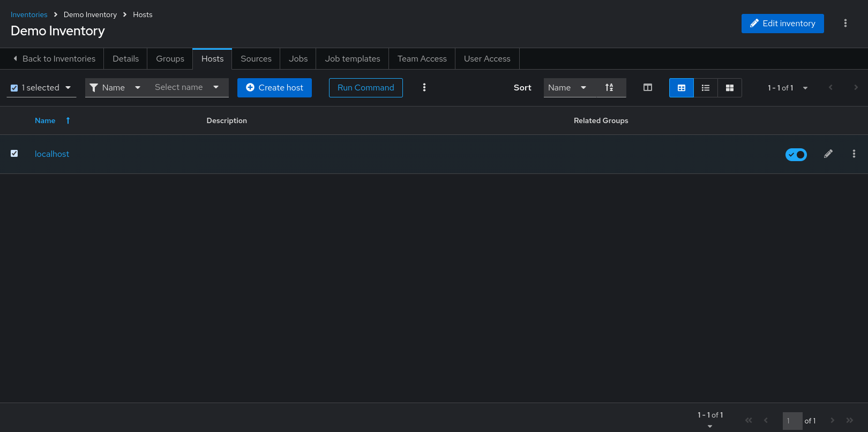868x432 pixels.
Task: Select the Hosts tab
Action: (x=213, y=59)
